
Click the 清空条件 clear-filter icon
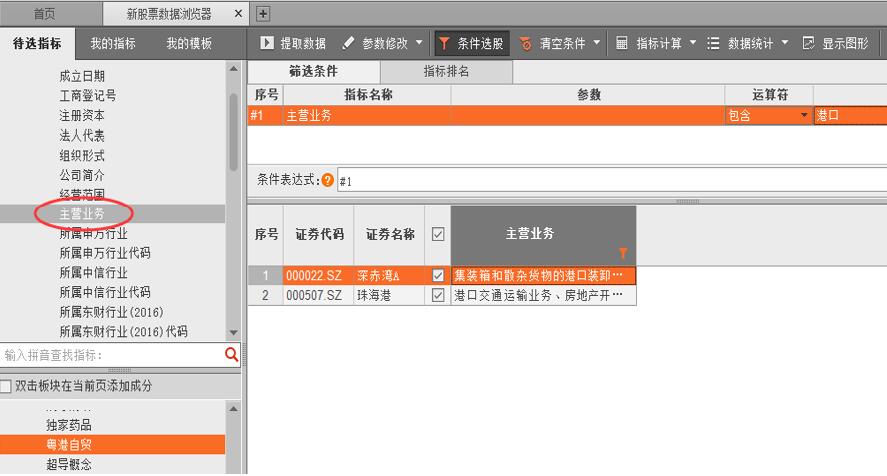click(526, 44)
